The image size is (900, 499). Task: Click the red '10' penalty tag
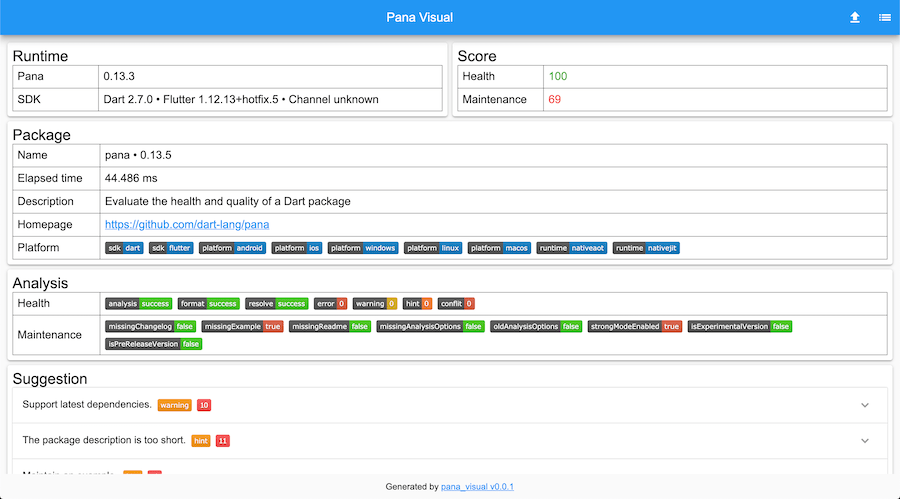[x=204, y=405]
